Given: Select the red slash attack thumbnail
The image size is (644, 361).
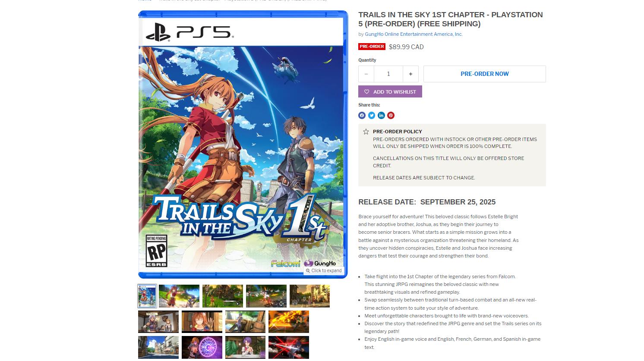Looking at the screenshot, I should coord(289,347).
